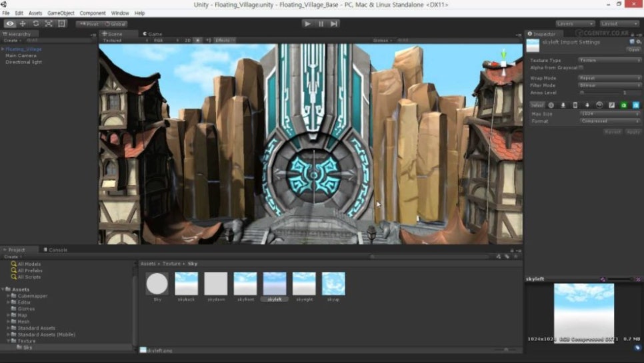The width and height of the screenshot is (644, 363).
Task: Open the GameObject menu
Action: coord(60,13)
